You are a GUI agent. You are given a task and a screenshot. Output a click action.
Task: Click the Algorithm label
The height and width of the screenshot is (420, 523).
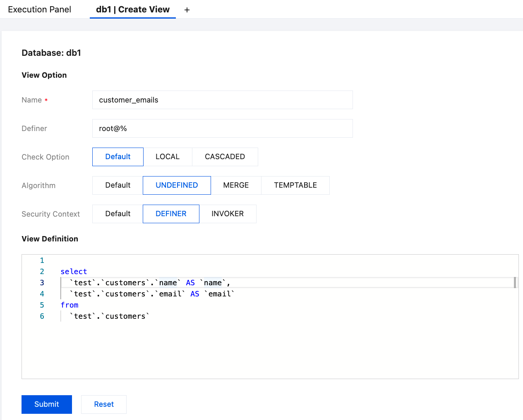point(38,186)
